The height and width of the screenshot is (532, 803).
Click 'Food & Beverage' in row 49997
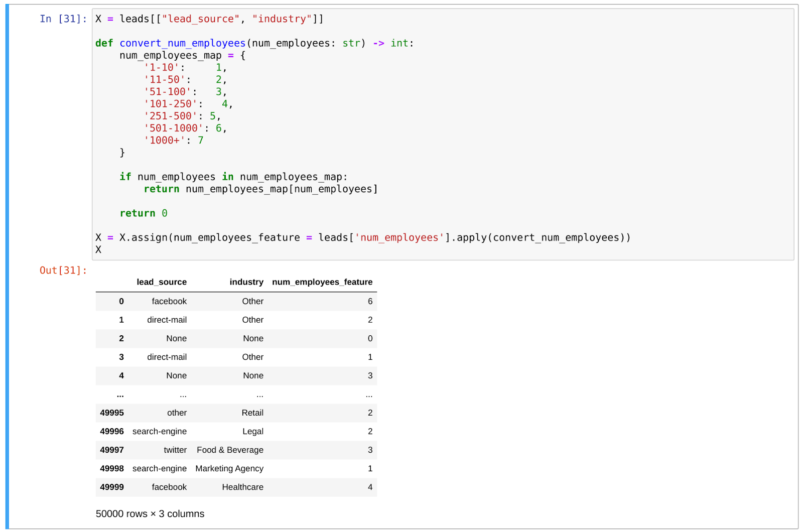tap(230, 450)
